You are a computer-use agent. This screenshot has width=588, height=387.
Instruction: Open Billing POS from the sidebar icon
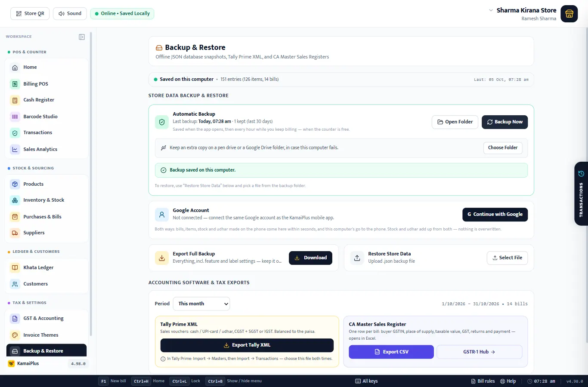(x=15, y=84)
